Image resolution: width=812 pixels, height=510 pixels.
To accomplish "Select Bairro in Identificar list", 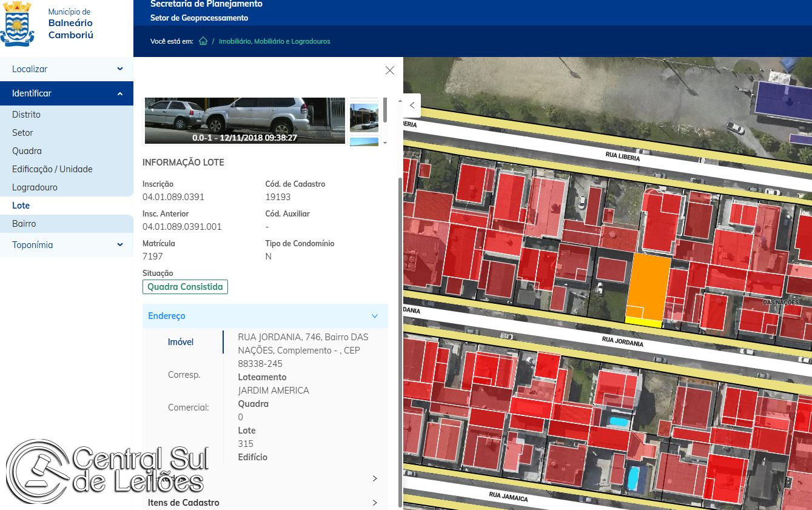I will pyautogui.click(x=24, y=224).
